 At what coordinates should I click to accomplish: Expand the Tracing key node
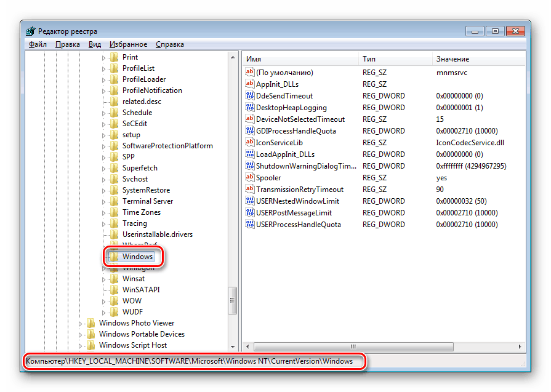click(103, 224)
